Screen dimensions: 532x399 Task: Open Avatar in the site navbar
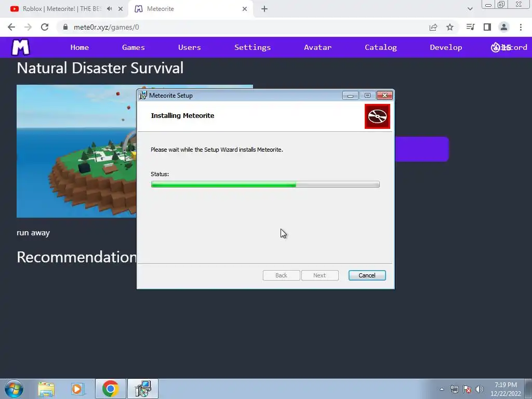[317, 47]
